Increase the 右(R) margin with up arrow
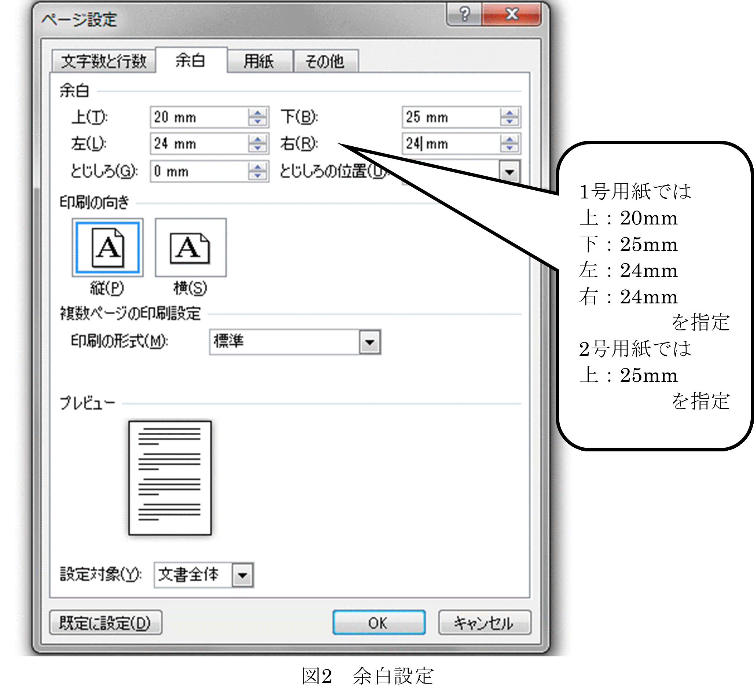This screenshot has height=700, width=754. tap(510, 139)
